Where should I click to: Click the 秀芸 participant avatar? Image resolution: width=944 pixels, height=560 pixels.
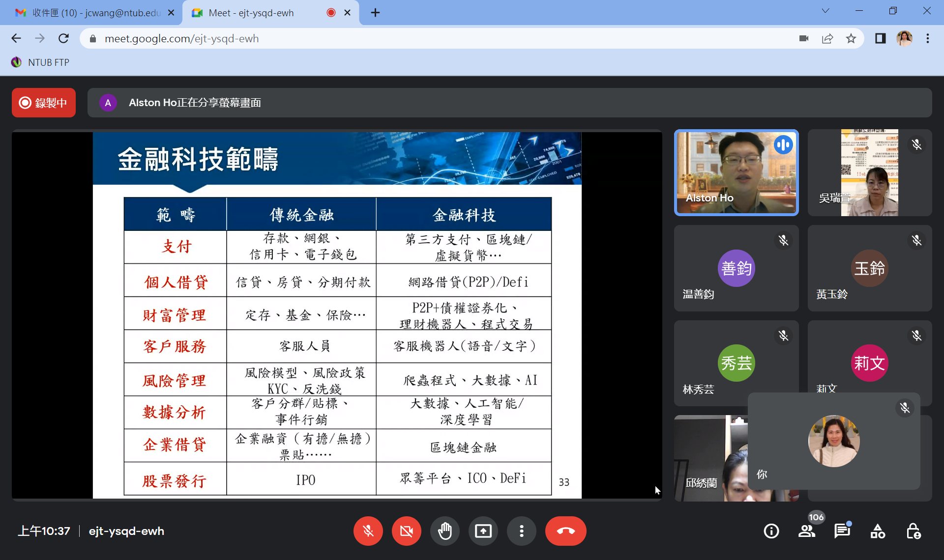tap(736, 363)
